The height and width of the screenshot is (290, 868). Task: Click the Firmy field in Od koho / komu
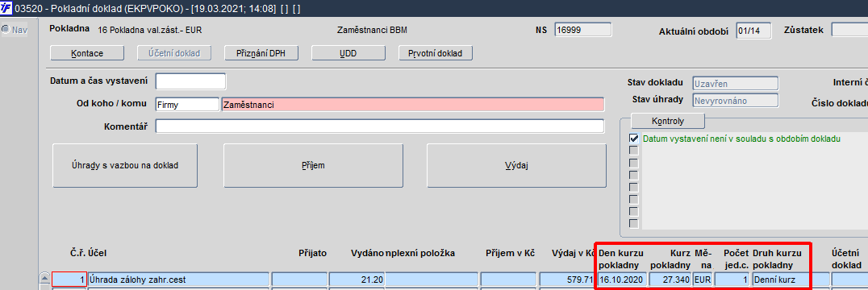coord(188,105)
